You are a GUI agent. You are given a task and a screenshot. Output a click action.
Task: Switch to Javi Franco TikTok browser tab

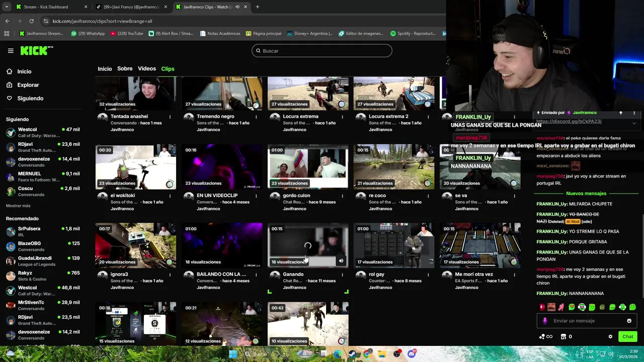[131, 7]
